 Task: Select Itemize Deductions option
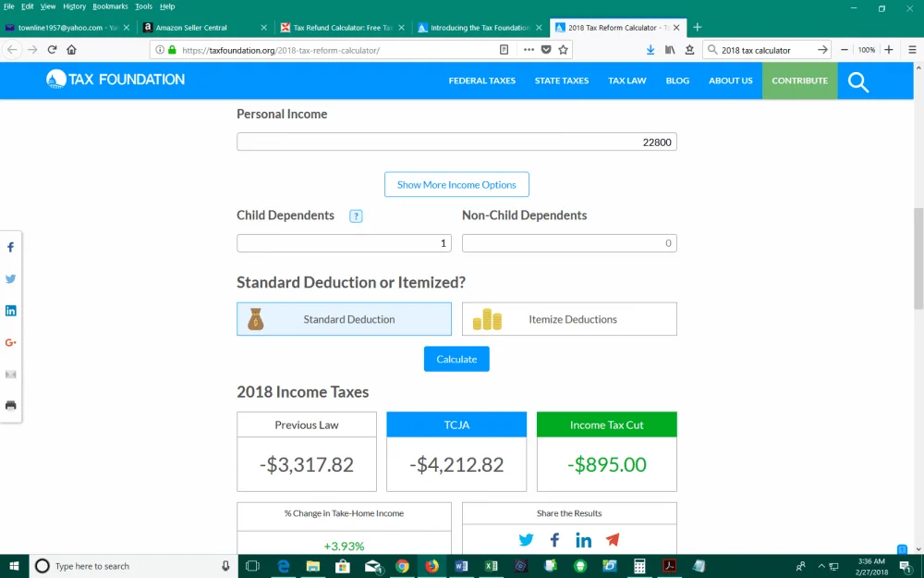[x=569, y=319]
